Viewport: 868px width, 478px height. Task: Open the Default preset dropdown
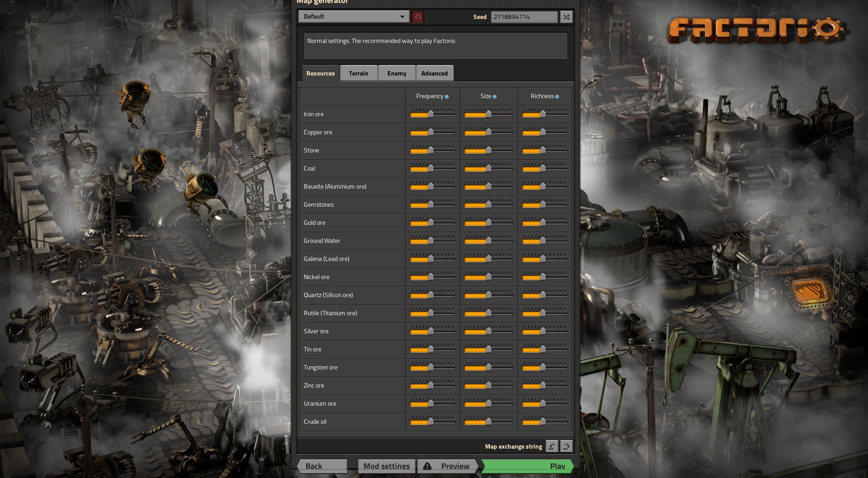point(354,17)
